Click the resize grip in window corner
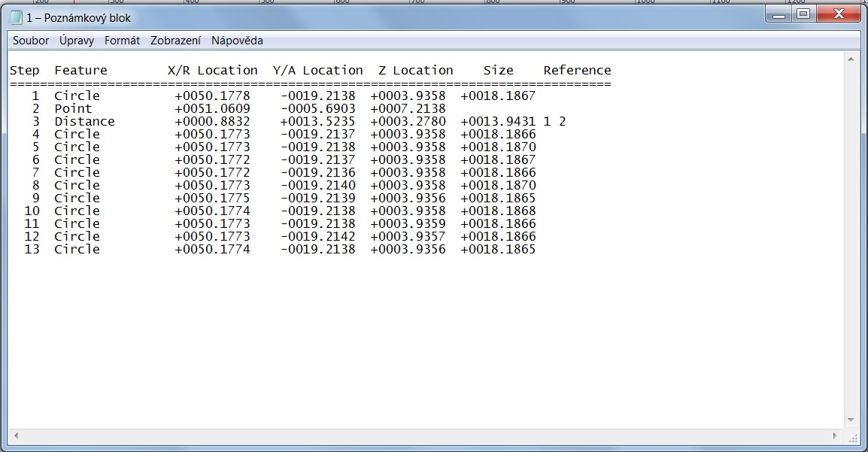 851,436
